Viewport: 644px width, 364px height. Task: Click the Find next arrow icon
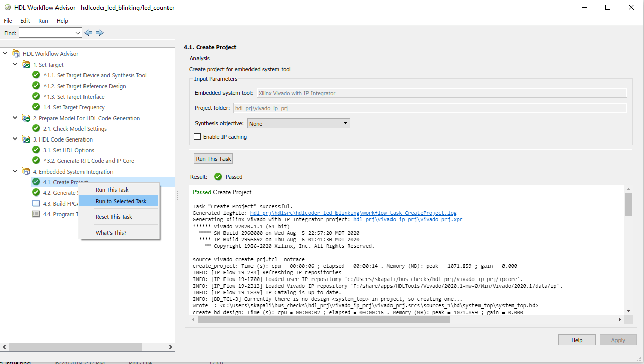click(100, 33)
